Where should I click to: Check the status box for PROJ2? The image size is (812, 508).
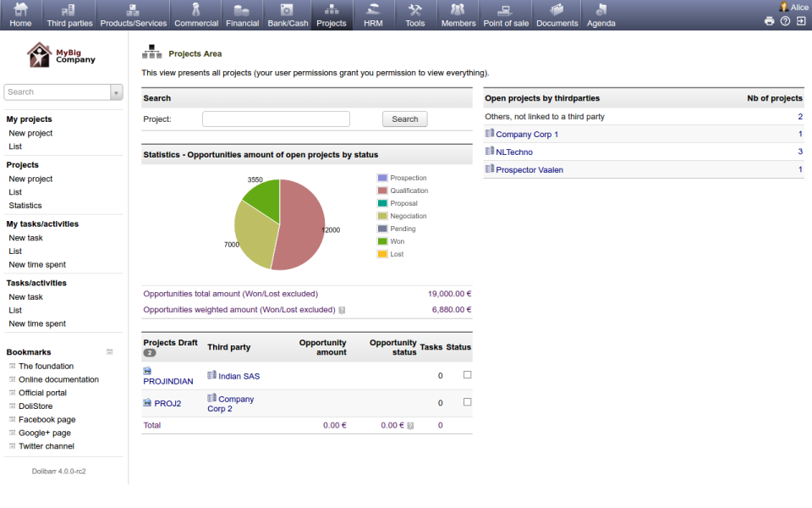[467, 402]
